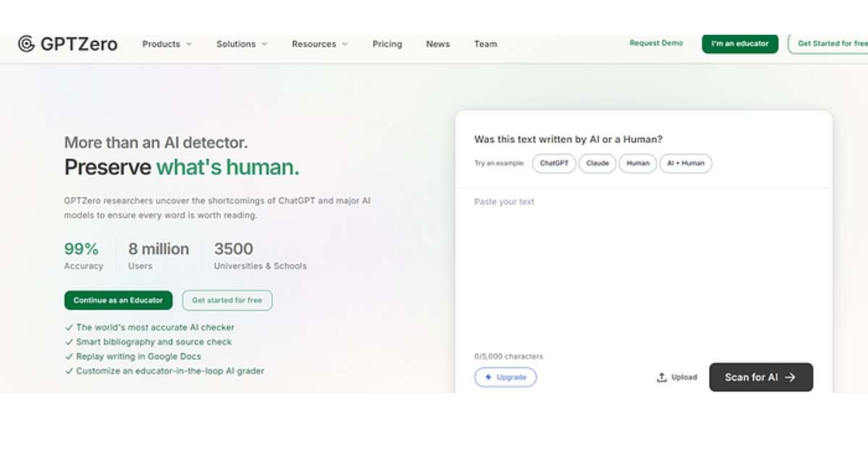The image size is (868, 454).
Task: Click the Request Demo link
Action: (x=656, y=43)
